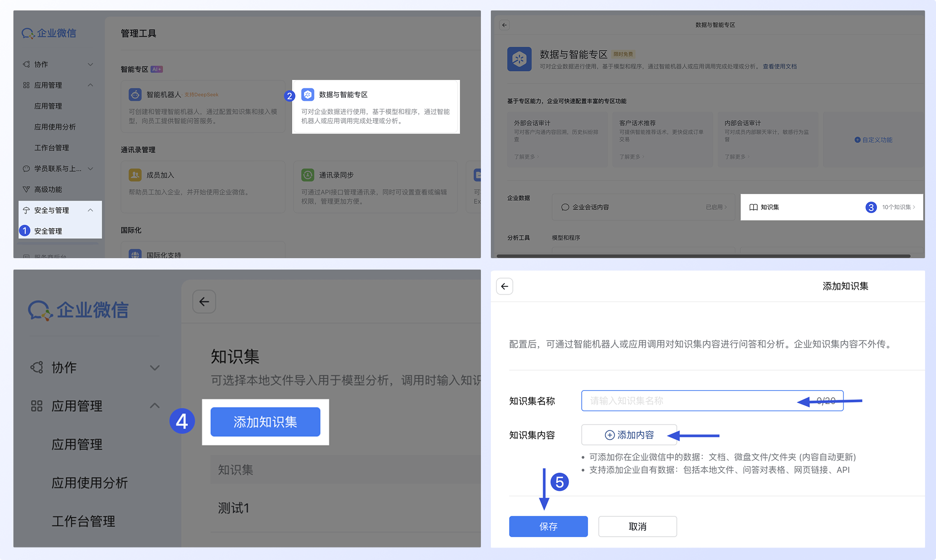Click the 高级功能 sidebar icon
Viewport: 936px width, 560px height.
click(26, 189)
